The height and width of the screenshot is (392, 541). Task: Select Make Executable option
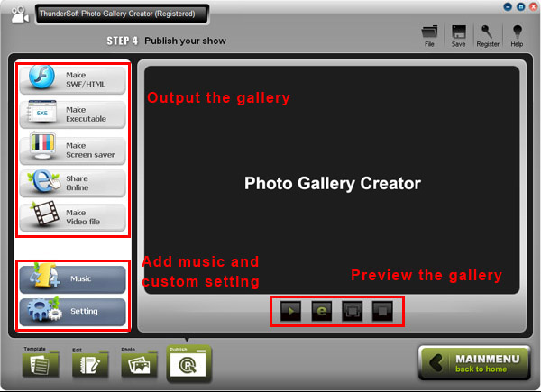73,114
